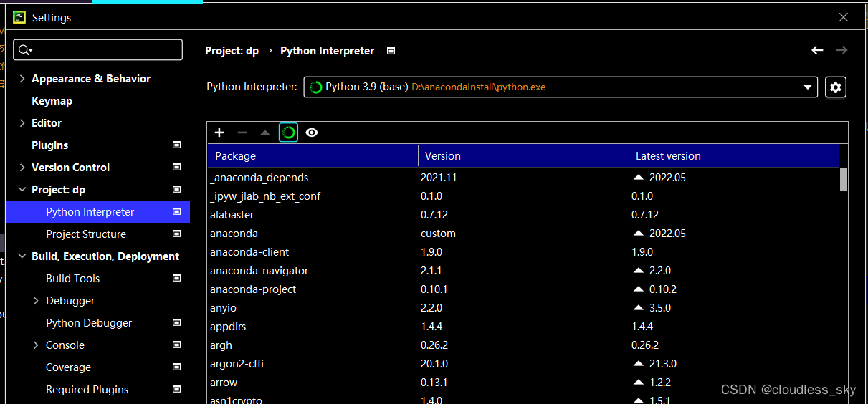Viewport: 868px width, 404px height.
Task: Click the uninstall package minus icon
Action: tap(242, 133)
